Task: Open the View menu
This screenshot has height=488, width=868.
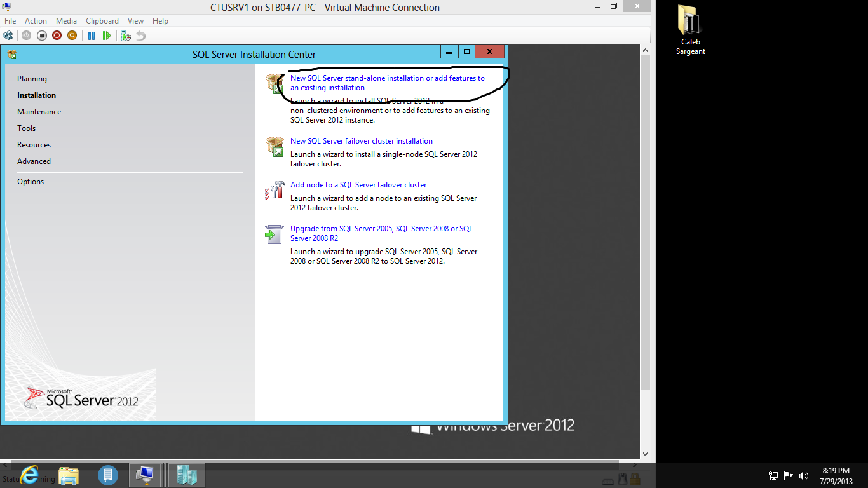Action: (135, 21)
